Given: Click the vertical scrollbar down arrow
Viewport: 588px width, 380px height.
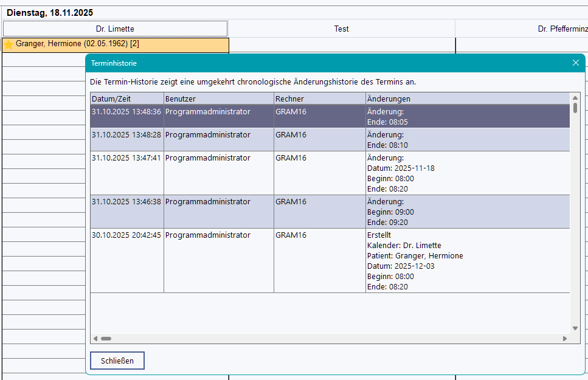Looking at the screenshot, I should pyautogui.click(x=575, y=329).
